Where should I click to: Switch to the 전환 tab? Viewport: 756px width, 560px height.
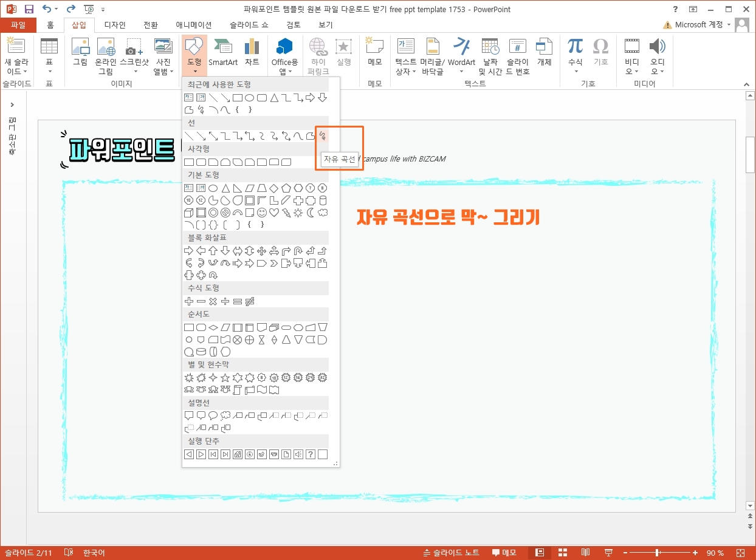tap(151, 25)
